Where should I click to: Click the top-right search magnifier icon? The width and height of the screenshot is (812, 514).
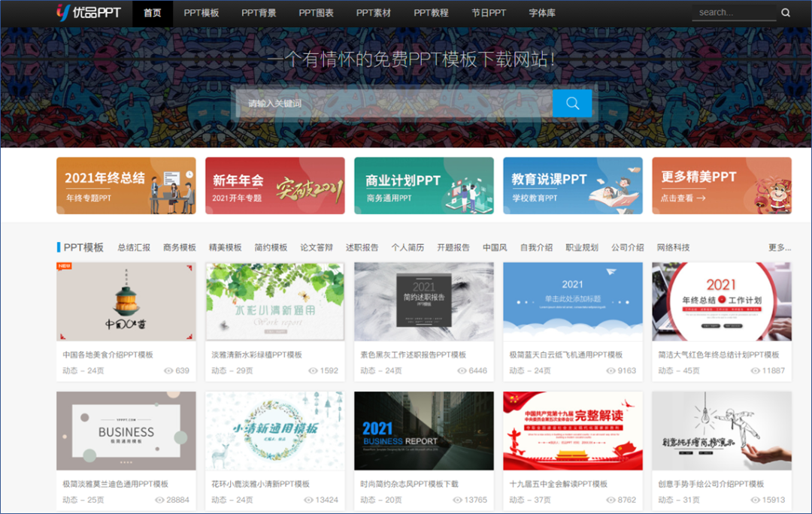point(786,13)
